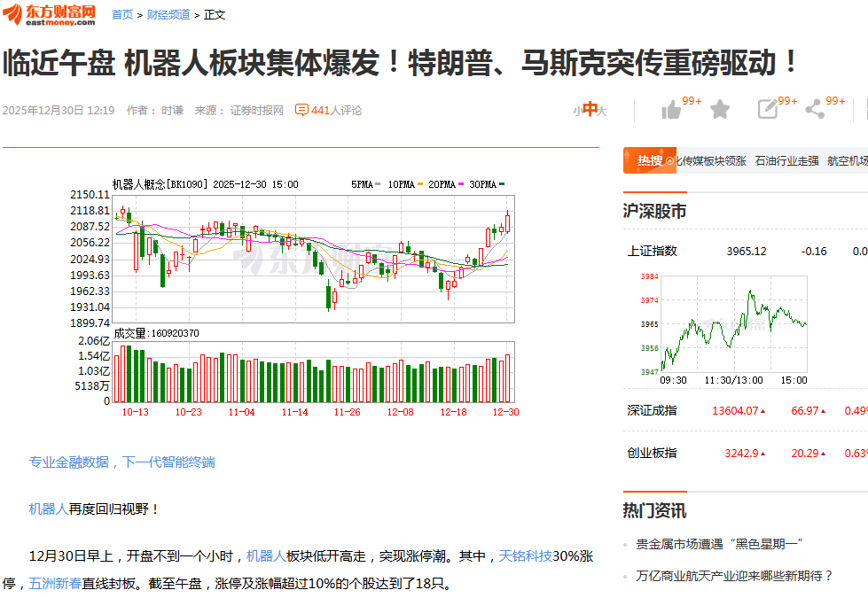Click 上证指数 index name
Screen dimensions: 868x598
pyautogui.click(x=652, y=251)
